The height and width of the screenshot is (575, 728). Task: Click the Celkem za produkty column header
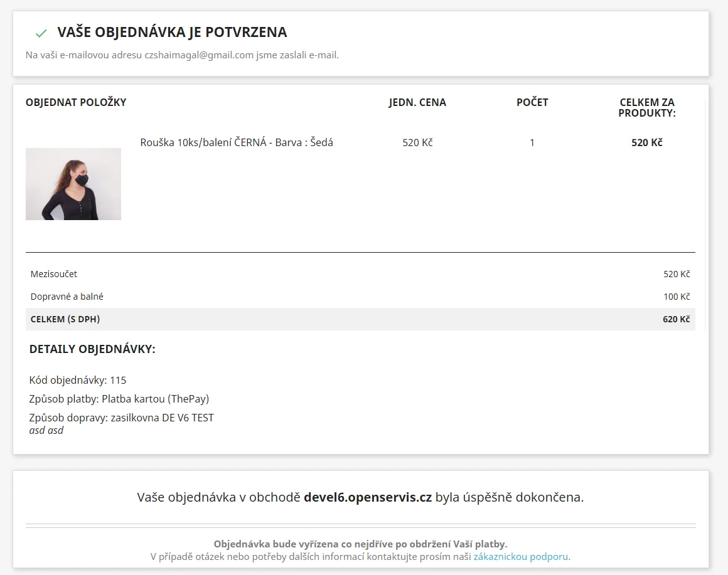(646, 107)
